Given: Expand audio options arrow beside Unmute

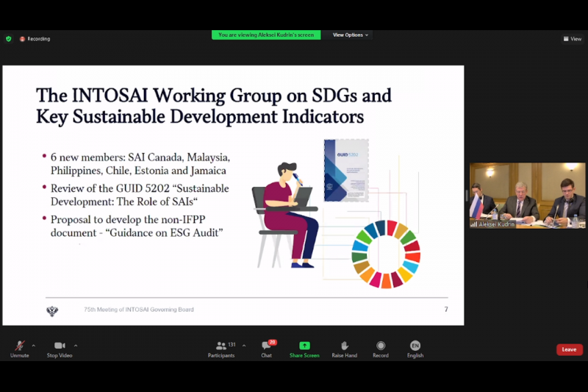Looking at the screenshot, I should 33,345.
